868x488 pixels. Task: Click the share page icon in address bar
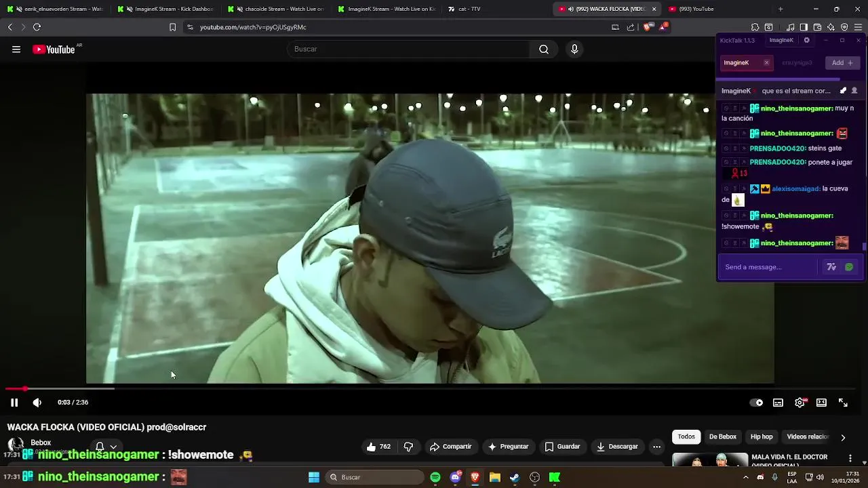(631, 27)
